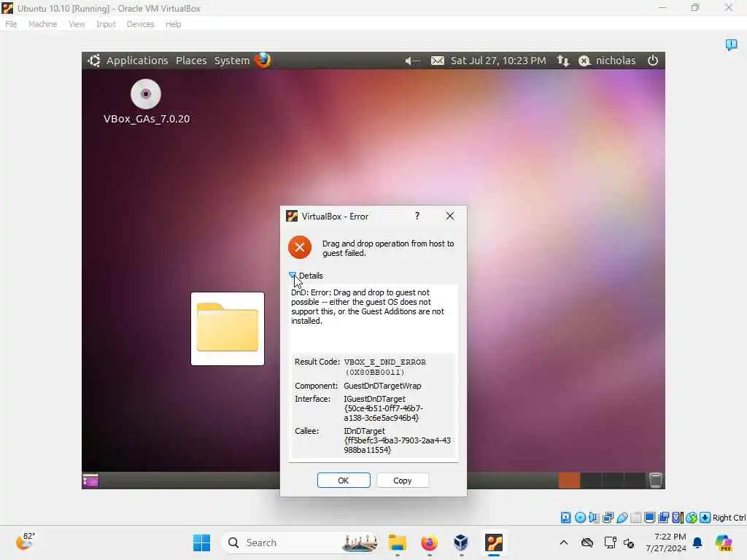747x560 pixels.
Task: Click the Result Code VBOX_E_DND_ERROR text
Action: 385,367
